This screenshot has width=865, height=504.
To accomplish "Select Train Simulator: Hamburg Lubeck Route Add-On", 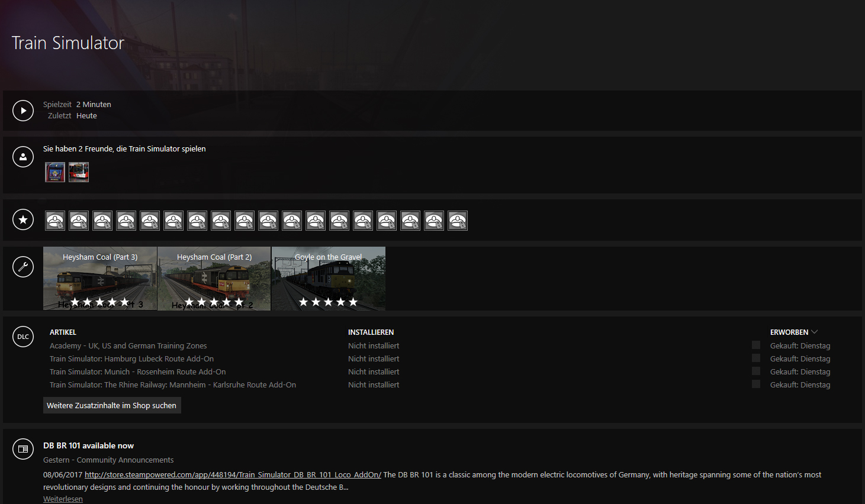I will [x=131, y=358].
